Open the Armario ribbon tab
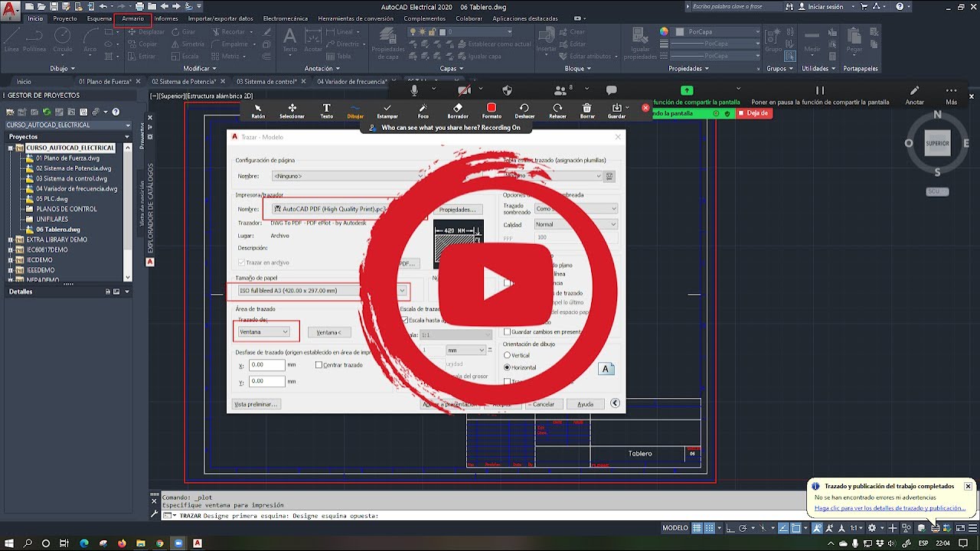Image resolution: width=980 pixels, height=551 pixels. pos(132,18)
